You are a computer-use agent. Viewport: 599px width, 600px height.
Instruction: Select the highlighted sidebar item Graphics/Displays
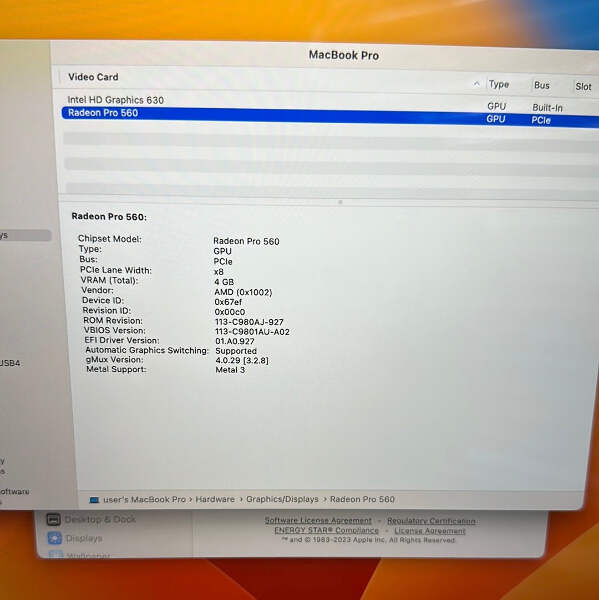[25, 235]
